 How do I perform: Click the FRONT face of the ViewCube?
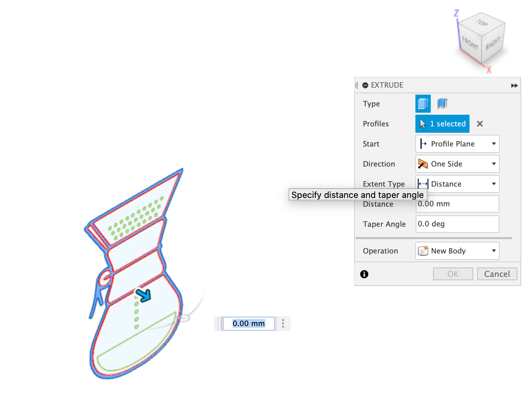pos(470,43)
